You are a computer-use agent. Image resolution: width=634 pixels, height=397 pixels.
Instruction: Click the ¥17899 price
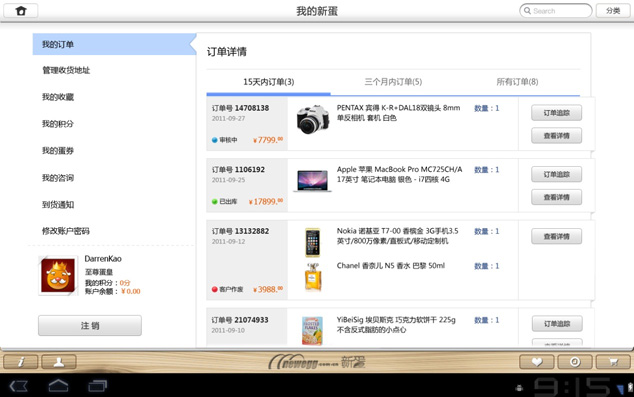pos(266,201)
